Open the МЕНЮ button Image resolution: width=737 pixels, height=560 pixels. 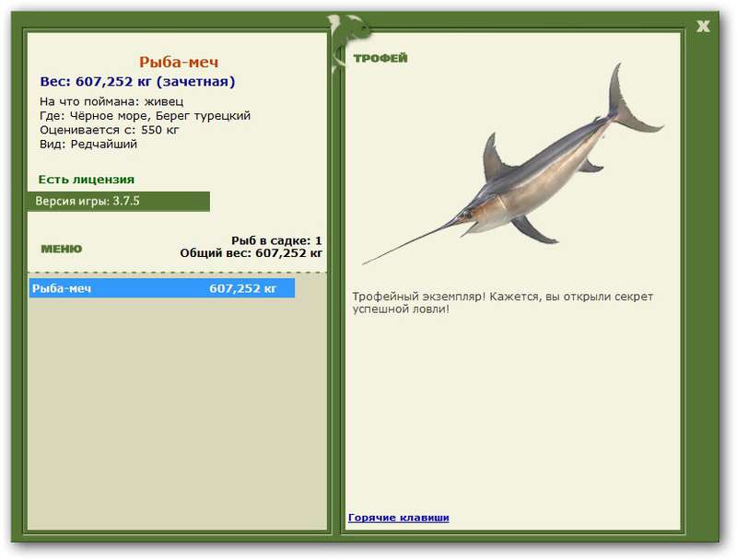click(x=62, y=249)
